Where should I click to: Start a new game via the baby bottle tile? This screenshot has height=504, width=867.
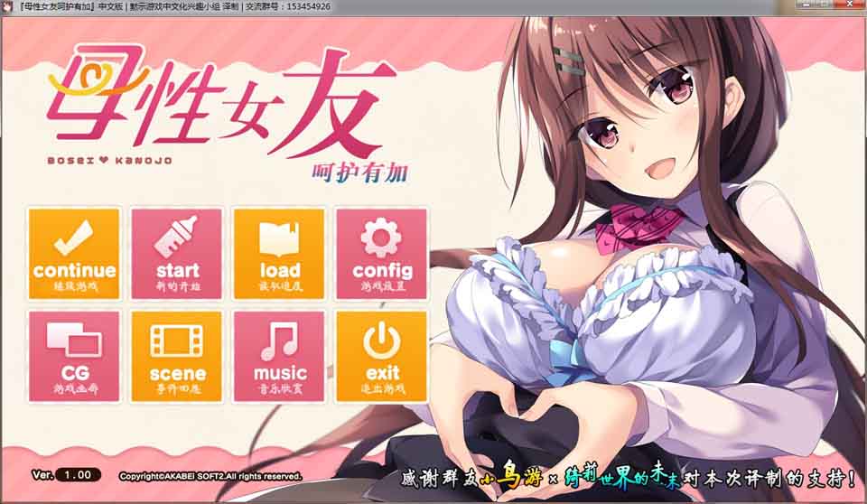coord(176,254)
